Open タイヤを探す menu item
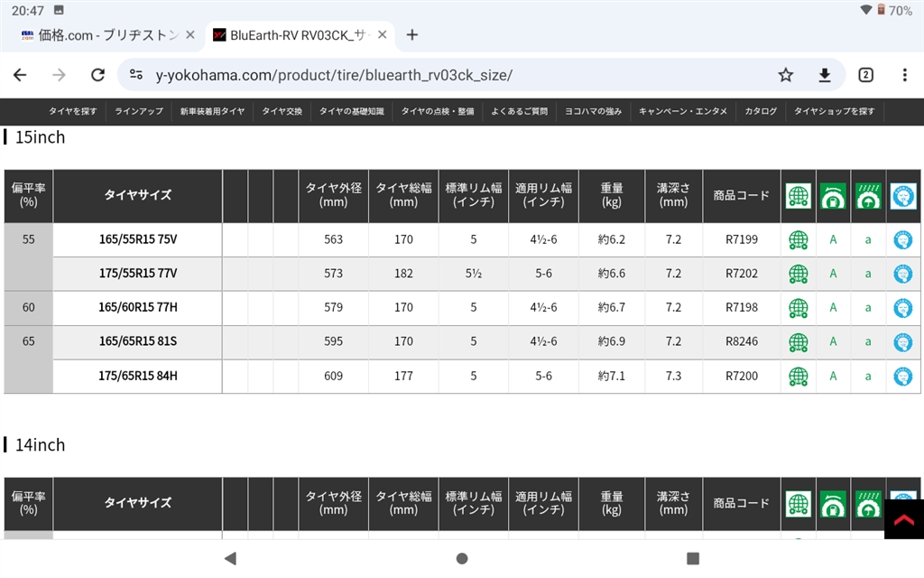 click(72, 111)
